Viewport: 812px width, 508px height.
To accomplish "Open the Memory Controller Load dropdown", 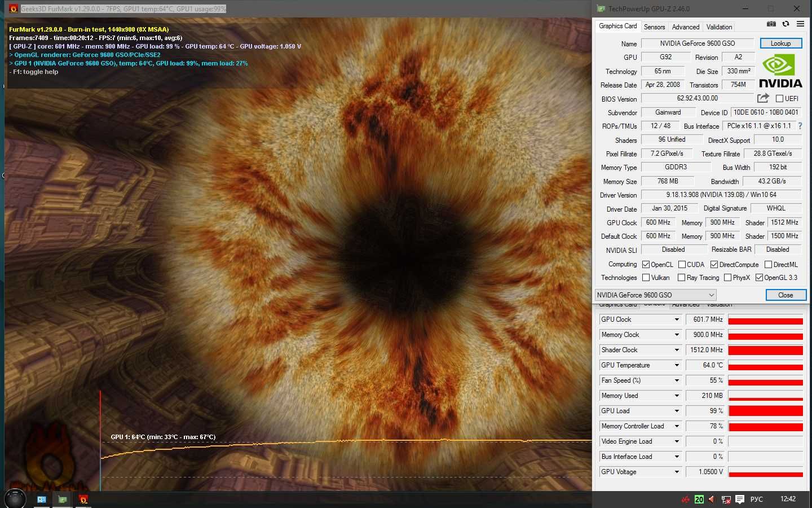I will [x=677, y=426].
